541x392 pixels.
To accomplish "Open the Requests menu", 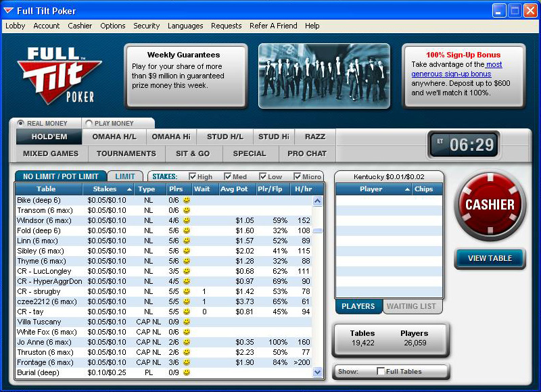I will (x=227, y=26).
